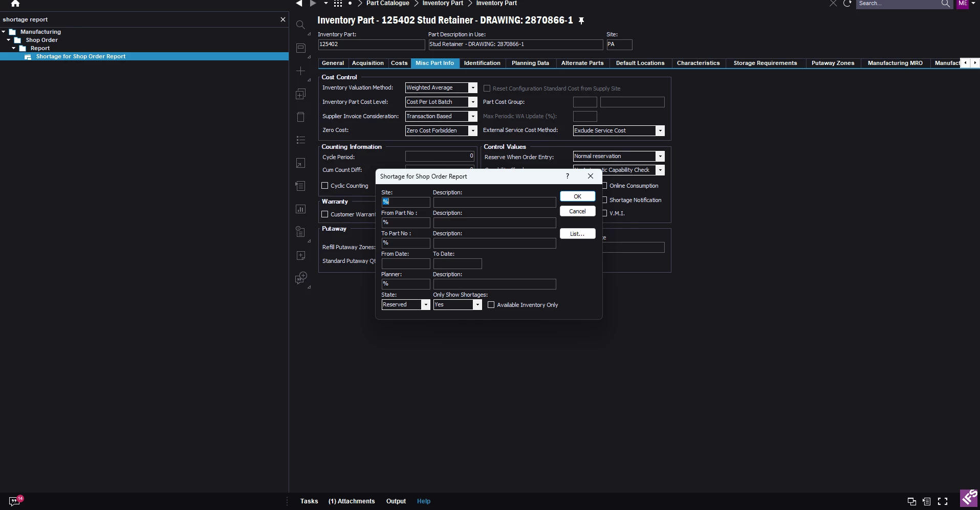Open the notifications icon with red badge
Viewport: 980px width, 510px height.
pyautogui.click(x=15, y=501)
